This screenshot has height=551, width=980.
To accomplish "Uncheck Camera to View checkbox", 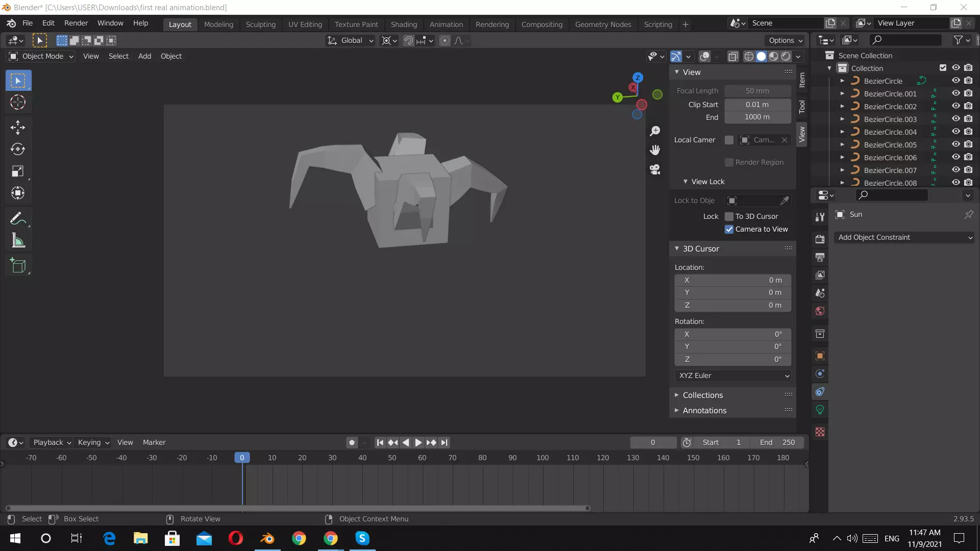I will 729,230.
